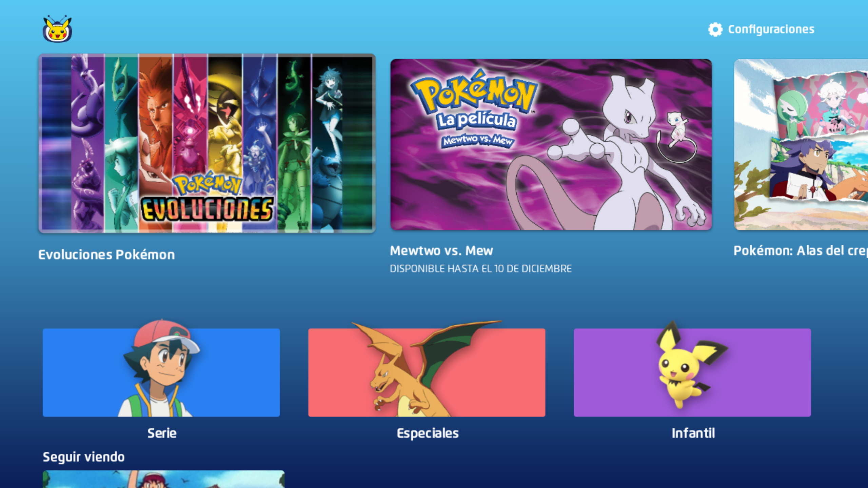This screenshot has height=488, width=868.
Task: Click the 'Pokémon: Alas del crep' title
Action: pyautogui.click(x=800, y=251)
